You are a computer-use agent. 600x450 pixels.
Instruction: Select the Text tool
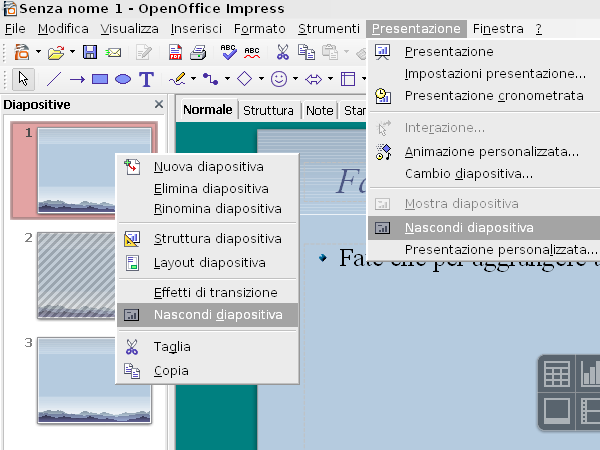tap(146, 79)
